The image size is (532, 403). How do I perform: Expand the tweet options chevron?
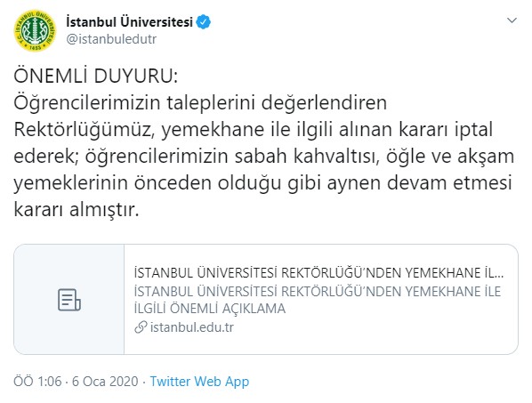pyautogui.click(x=512, y=20)
